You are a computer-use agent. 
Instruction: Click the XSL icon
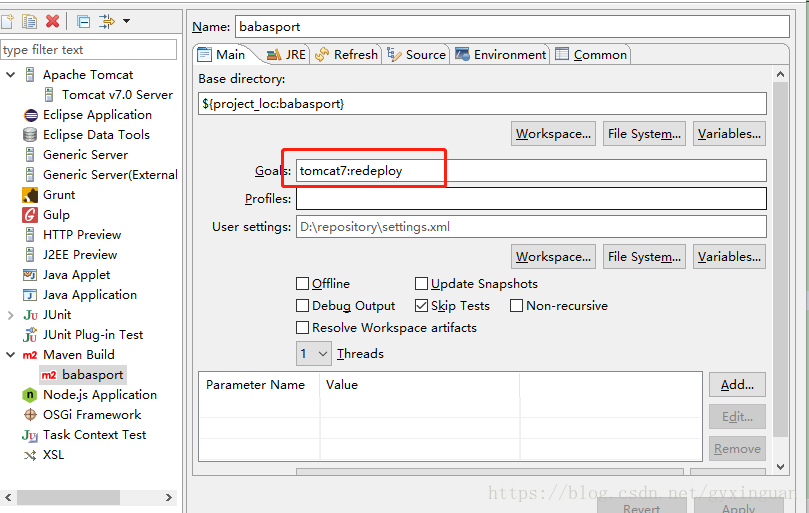tap(30, 455)
